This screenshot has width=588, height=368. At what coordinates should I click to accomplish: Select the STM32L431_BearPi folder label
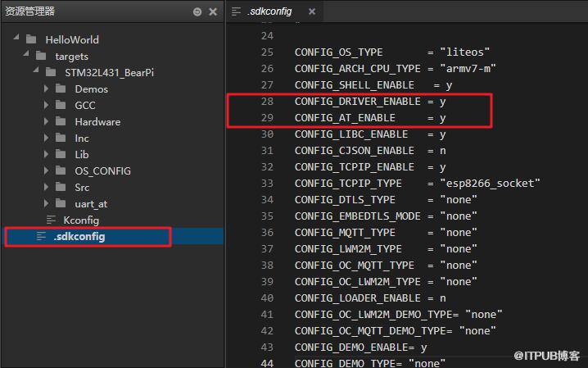109,73
